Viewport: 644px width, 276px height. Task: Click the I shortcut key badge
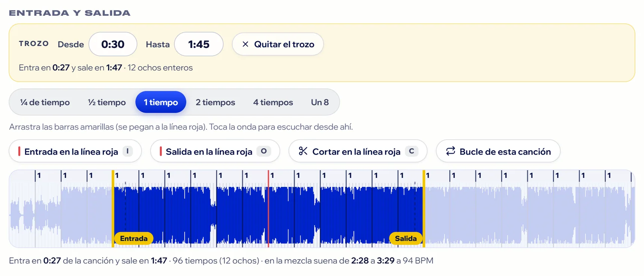[x=128, y=151]
